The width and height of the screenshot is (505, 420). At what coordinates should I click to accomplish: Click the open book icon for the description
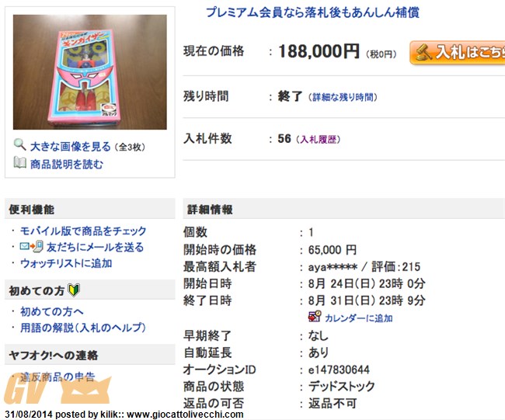point(19,162)
